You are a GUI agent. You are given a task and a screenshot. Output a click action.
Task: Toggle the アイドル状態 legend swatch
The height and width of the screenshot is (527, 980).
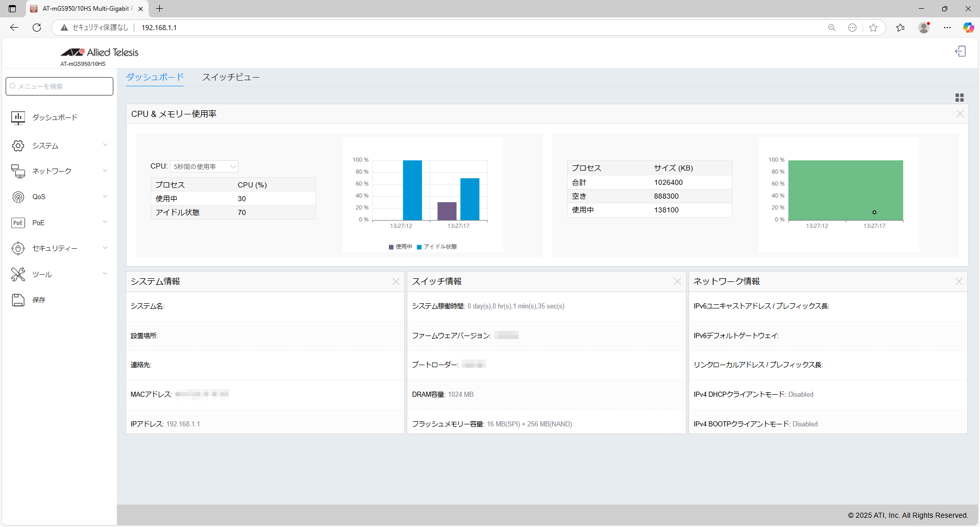coord(420,247)
